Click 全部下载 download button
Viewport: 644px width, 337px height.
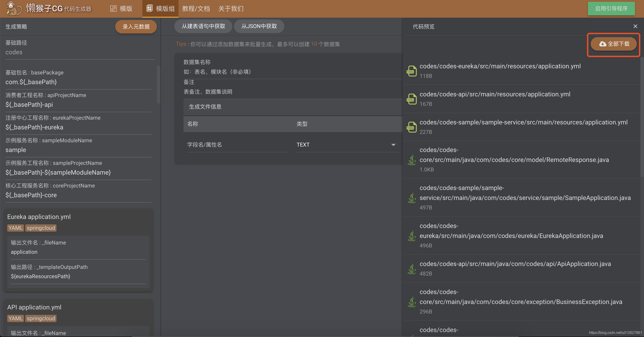(x=614, y=44)
